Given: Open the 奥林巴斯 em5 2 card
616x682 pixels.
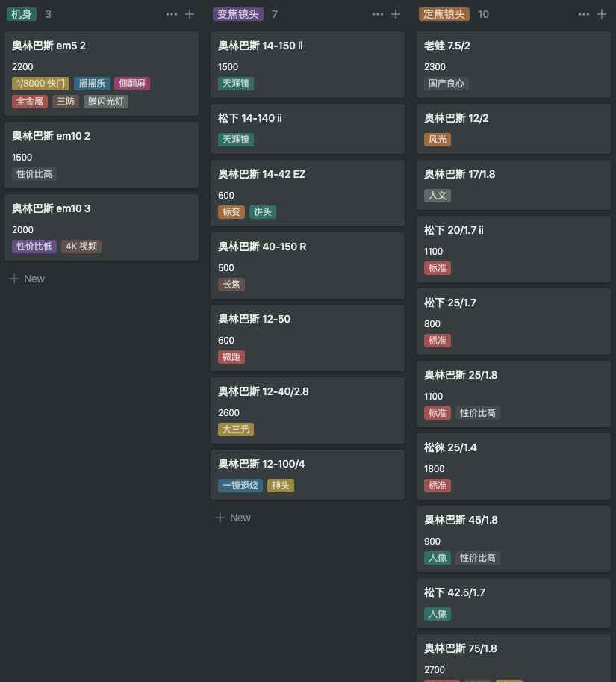Looking at the screenshot, I should pyautogui.click(x=102, y=73).
